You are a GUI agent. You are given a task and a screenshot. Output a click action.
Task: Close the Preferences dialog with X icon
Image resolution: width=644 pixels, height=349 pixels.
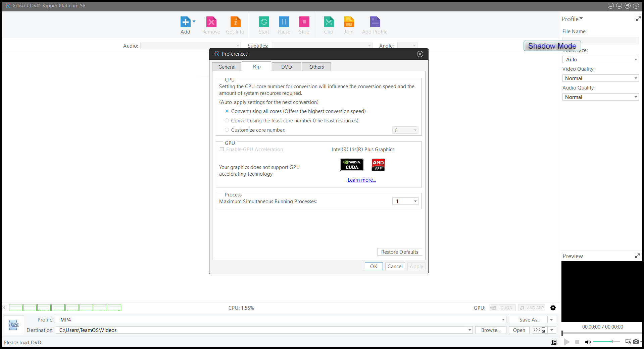420,54
